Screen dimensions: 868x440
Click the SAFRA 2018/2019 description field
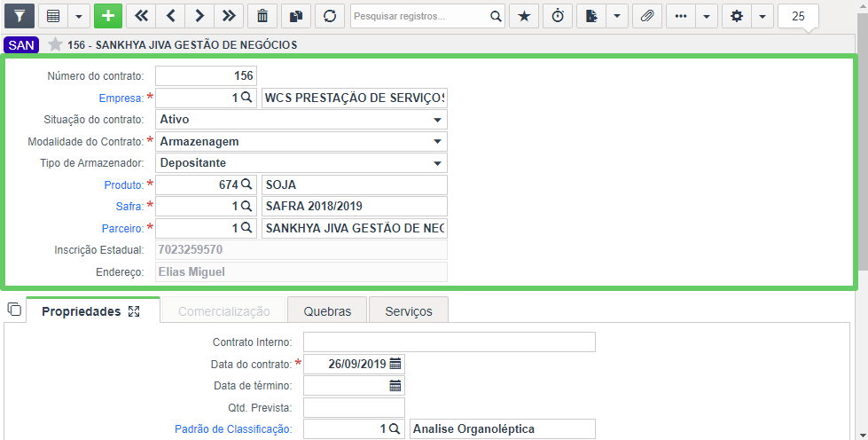(x=355, y=206)
